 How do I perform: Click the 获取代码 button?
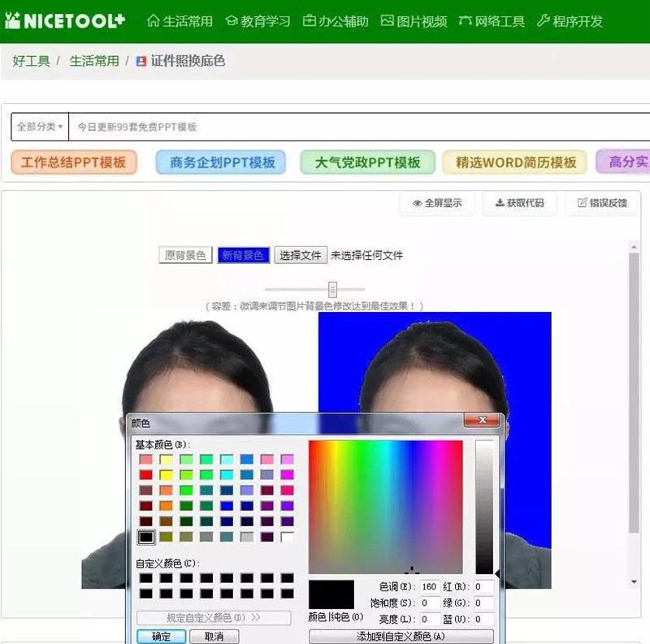519,203
